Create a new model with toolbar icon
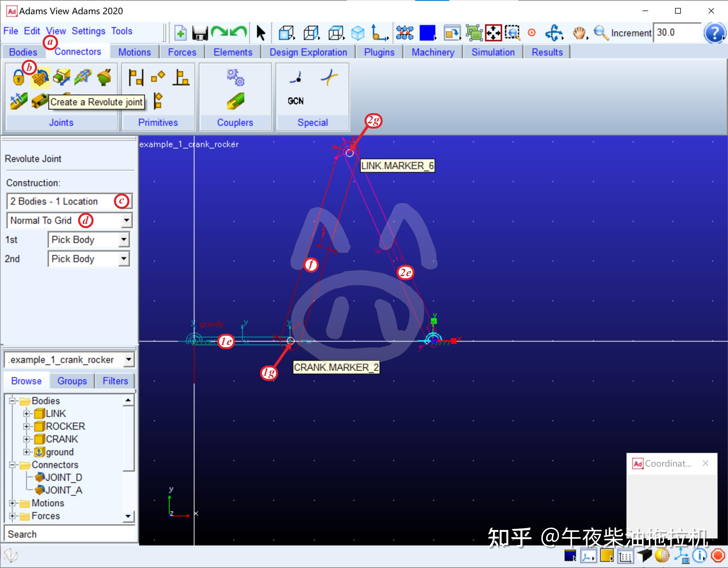 coord(180,33)
